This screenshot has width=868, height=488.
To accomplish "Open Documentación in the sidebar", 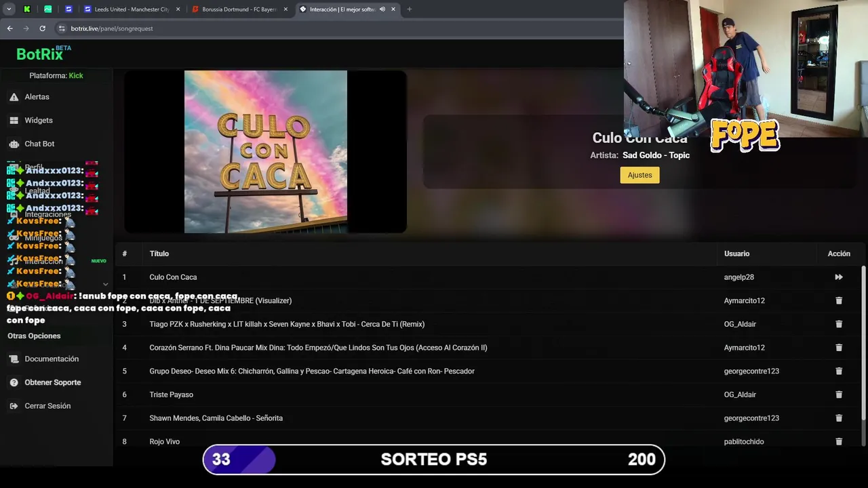I will tap(52, 359).
